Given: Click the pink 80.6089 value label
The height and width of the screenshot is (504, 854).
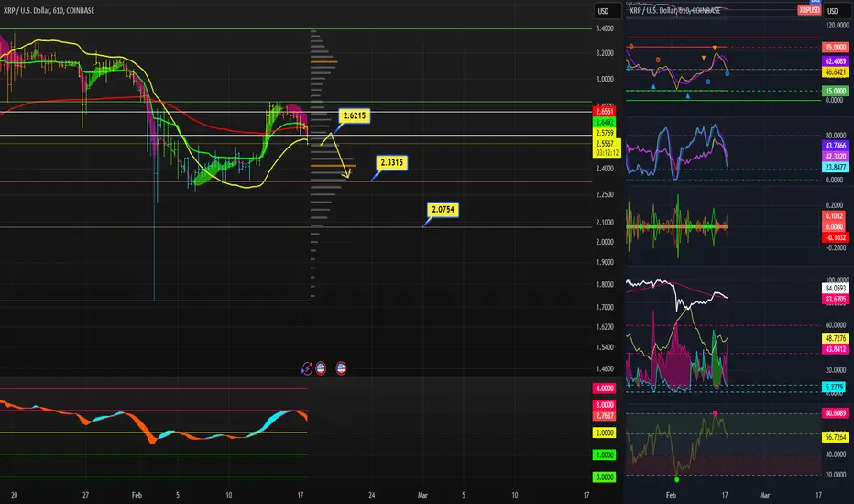Looking at the screenshot, I should point(835,413).
